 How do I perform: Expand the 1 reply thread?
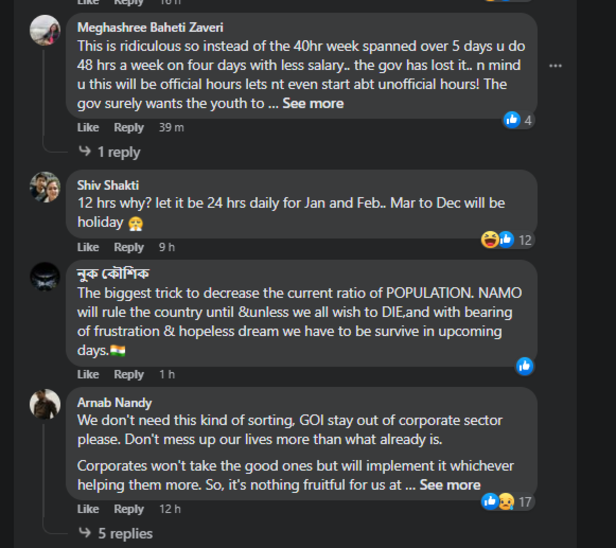pos(109,152)
